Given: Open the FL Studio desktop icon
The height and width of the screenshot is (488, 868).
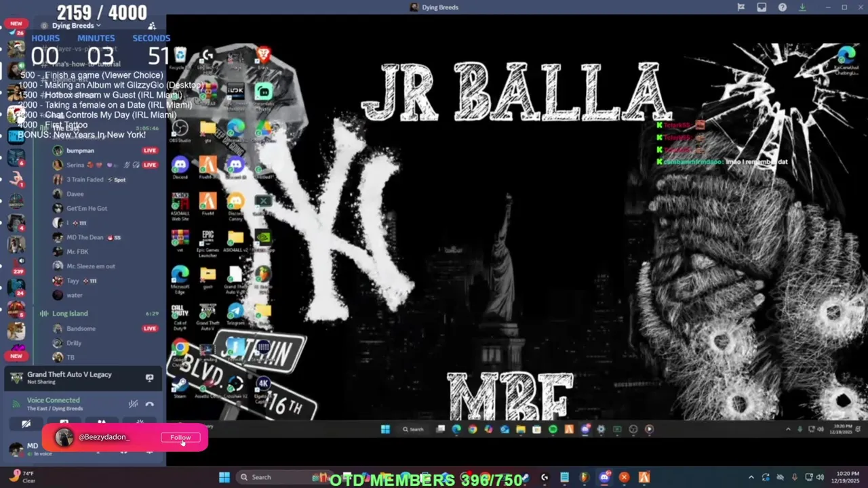Looking at the screenshot, I should point(263,278).
